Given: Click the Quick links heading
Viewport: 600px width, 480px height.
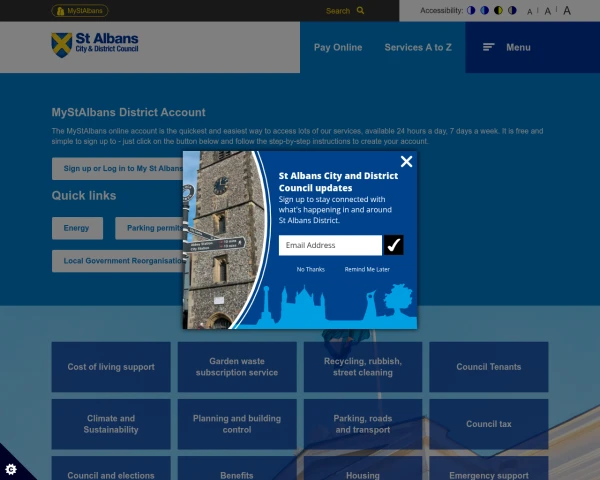Looking at the screenshot, I should pyautogui.click(x=84, y=196).
